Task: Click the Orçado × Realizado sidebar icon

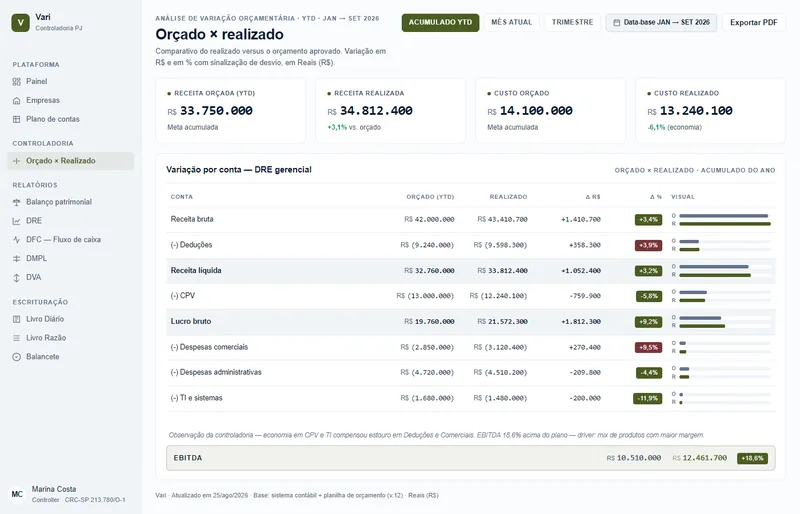Action: click(16, 161)
